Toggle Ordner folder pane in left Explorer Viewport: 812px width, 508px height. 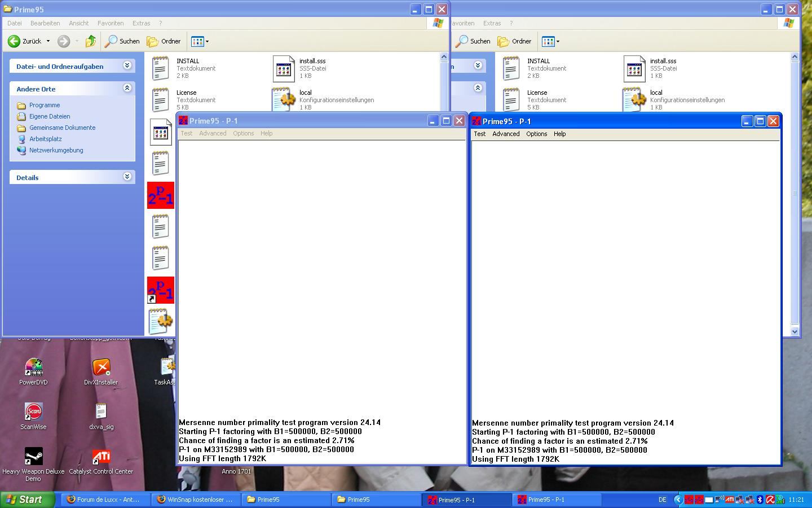164,41
